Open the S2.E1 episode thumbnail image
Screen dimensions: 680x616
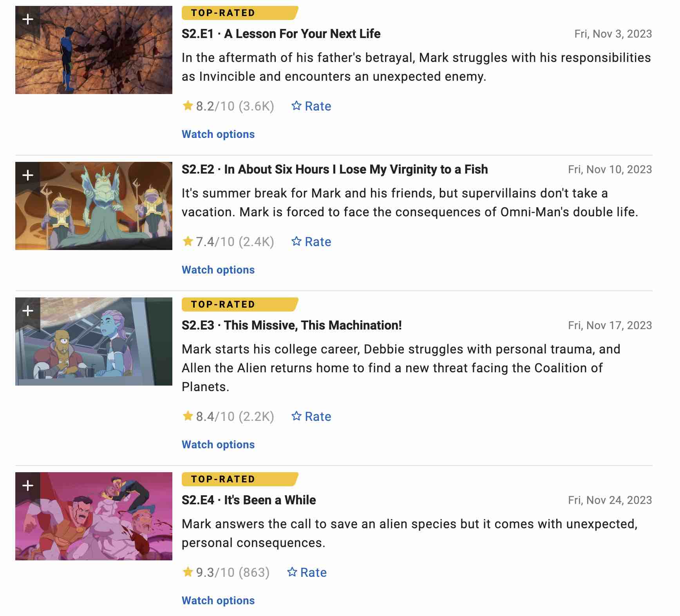(94, 50)
